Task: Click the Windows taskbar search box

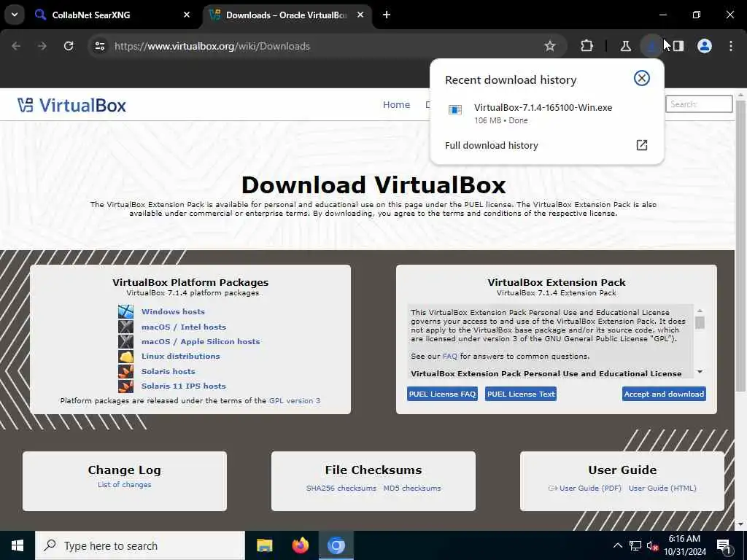Action: pyautogui.click(x=140, y=545)
